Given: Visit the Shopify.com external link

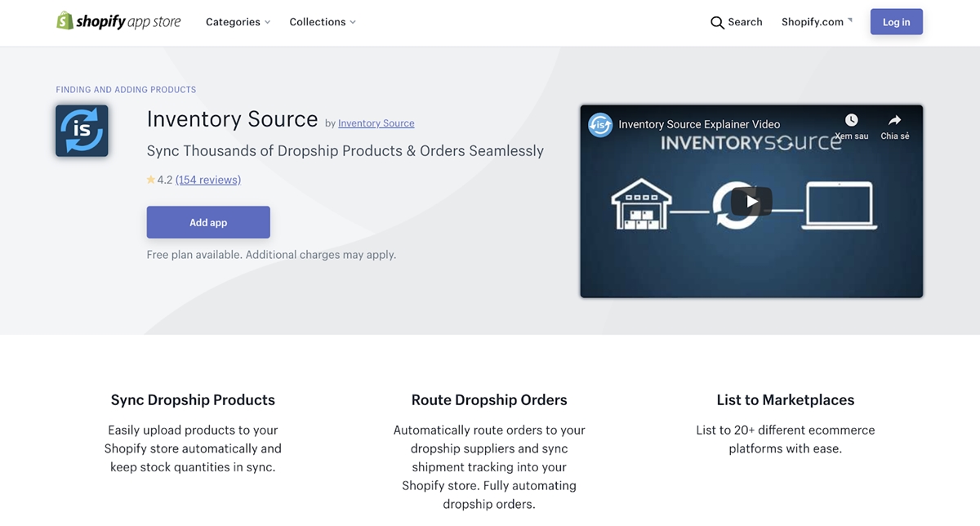Looking at the screenshot, I should [816, 22].
